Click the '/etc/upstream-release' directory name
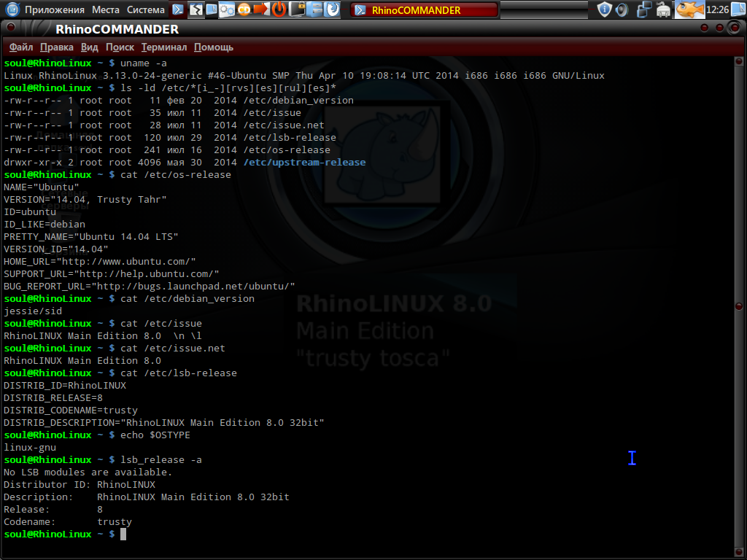 (304, 163)
